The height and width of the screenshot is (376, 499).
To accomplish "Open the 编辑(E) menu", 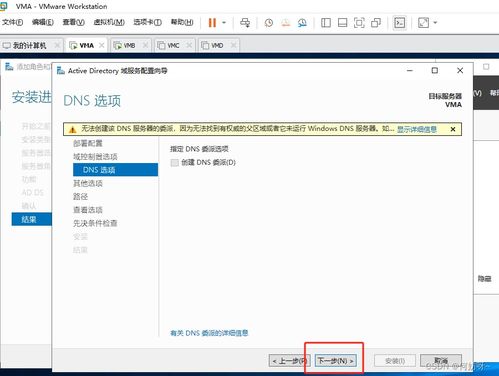I will [43, 22].
